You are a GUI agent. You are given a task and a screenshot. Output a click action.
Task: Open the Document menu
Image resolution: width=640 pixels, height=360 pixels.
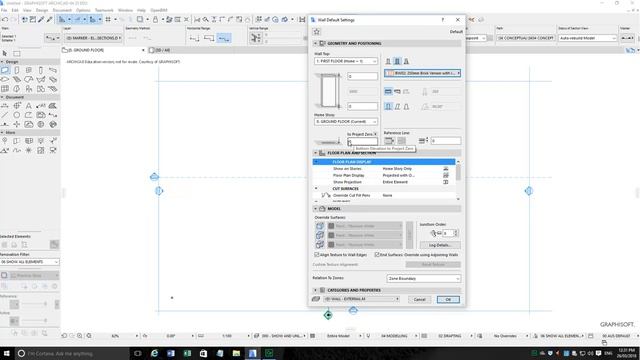tap(62, 10)
